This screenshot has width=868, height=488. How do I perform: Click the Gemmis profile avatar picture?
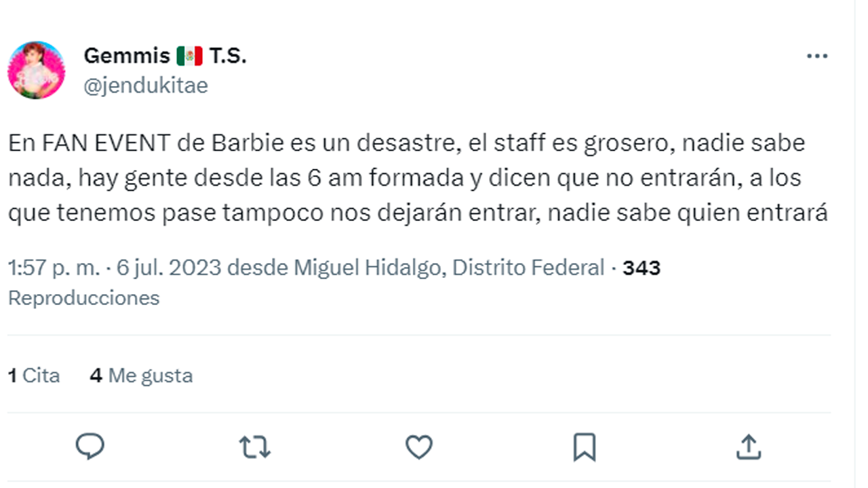coord(36,70)
